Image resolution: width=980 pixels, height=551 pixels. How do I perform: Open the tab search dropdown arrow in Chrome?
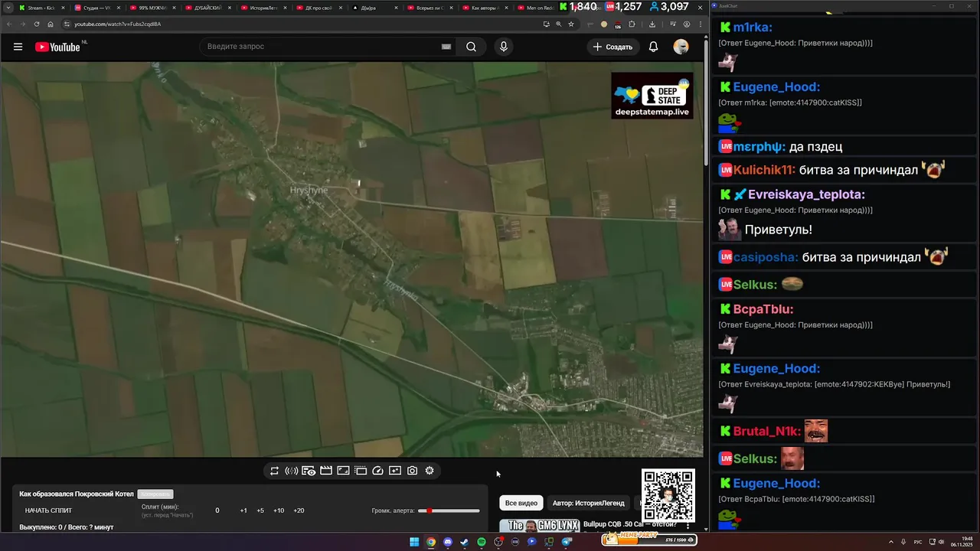[x=7, y=8]
